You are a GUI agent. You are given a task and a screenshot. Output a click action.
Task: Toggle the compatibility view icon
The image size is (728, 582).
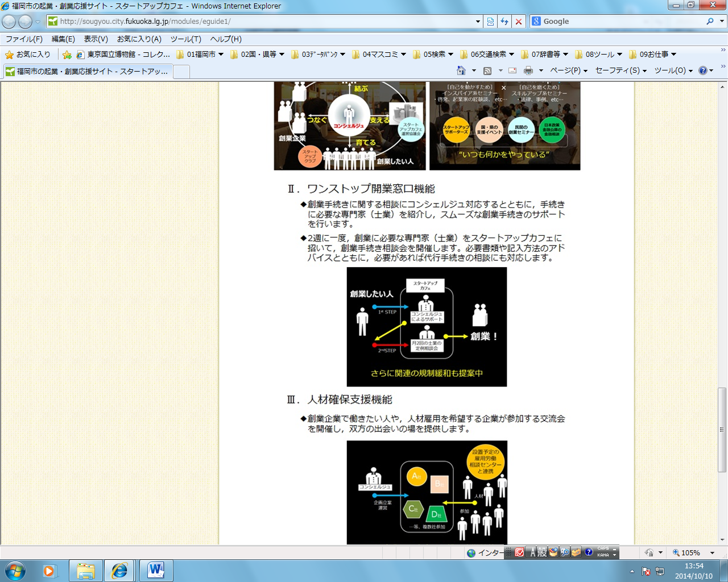tap(490, 22)
